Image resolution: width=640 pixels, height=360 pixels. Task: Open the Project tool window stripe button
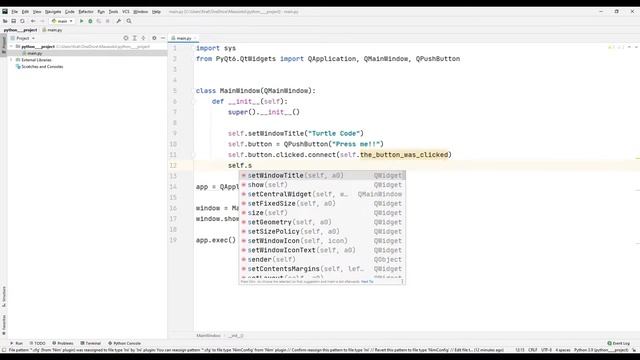click(4, 44)
